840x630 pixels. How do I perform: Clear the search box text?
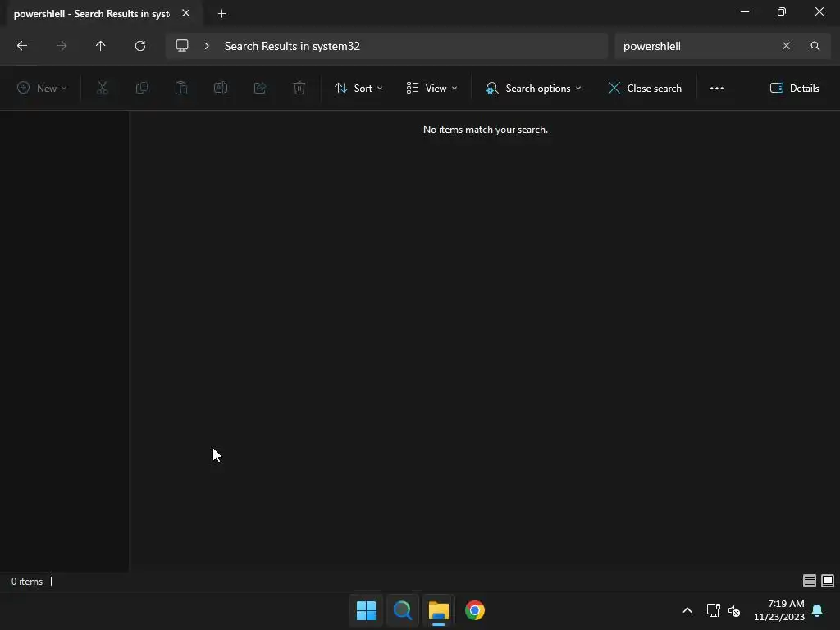tap(786, 46)
